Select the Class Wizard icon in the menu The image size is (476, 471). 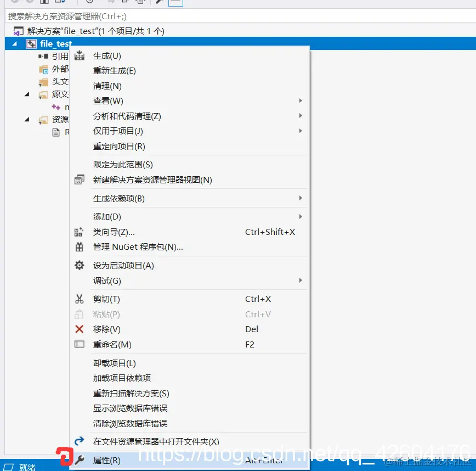(x=79, y=232)
